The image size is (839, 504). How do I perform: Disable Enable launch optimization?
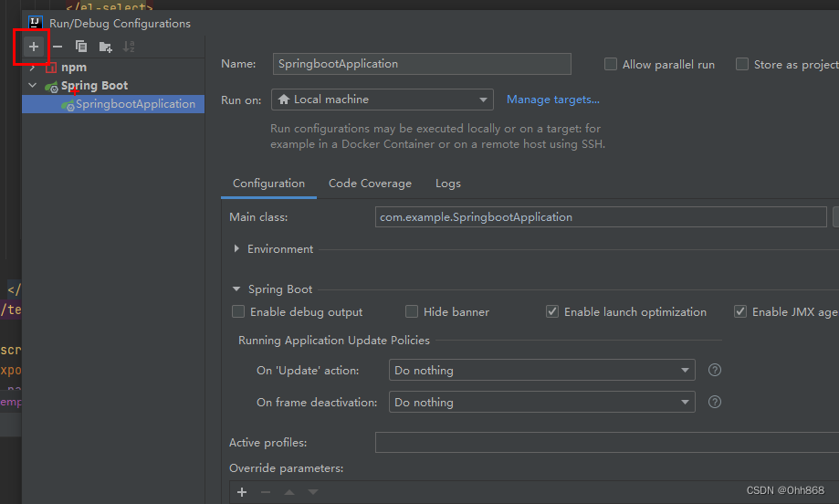pyautogui.click(x=552, y=312)
